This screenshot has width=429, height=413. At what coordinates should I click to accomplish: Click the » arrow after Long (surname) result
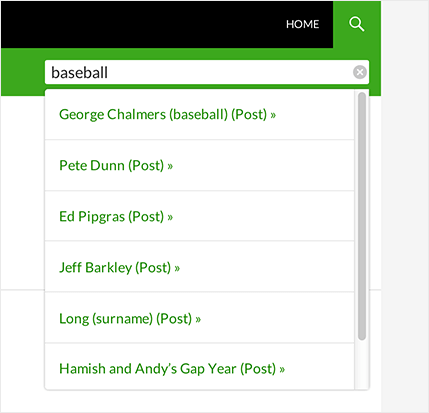coord(198,319)
